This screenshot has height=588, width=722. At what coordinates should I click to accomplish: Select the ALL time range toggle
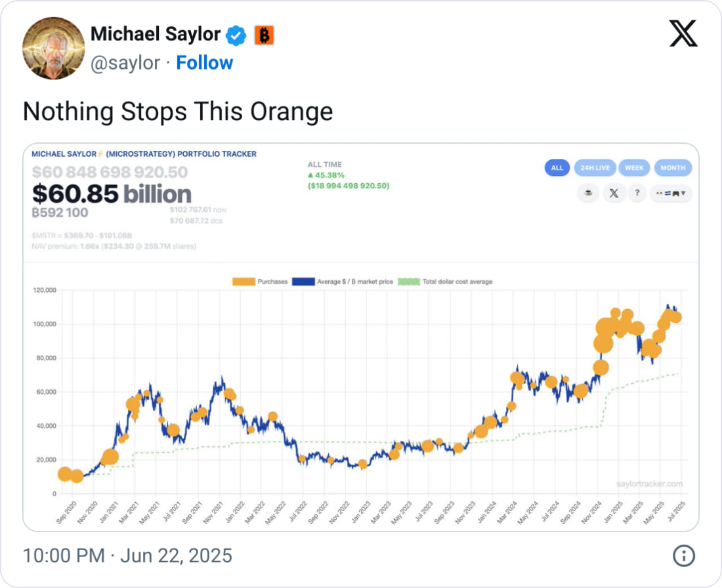pyautogui.click(x=557, y=168)
